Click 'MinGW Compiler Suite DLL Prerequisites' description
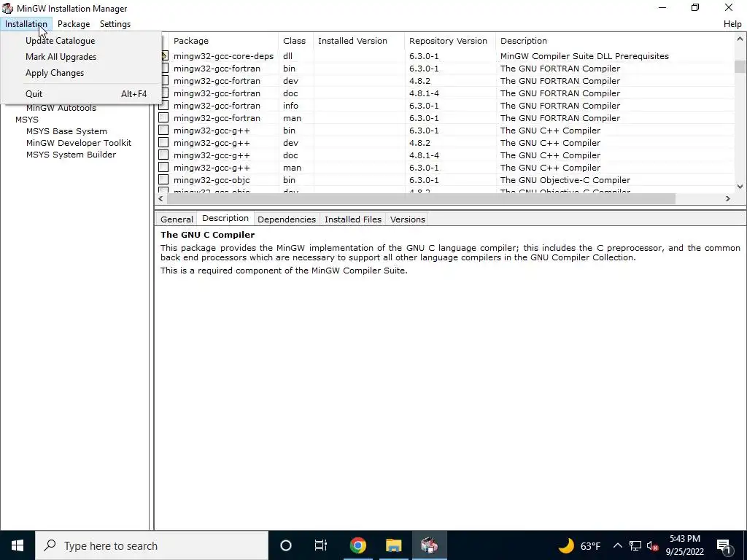Image resolution: width=747 pixels, height=560 pixels. (584, 56)
